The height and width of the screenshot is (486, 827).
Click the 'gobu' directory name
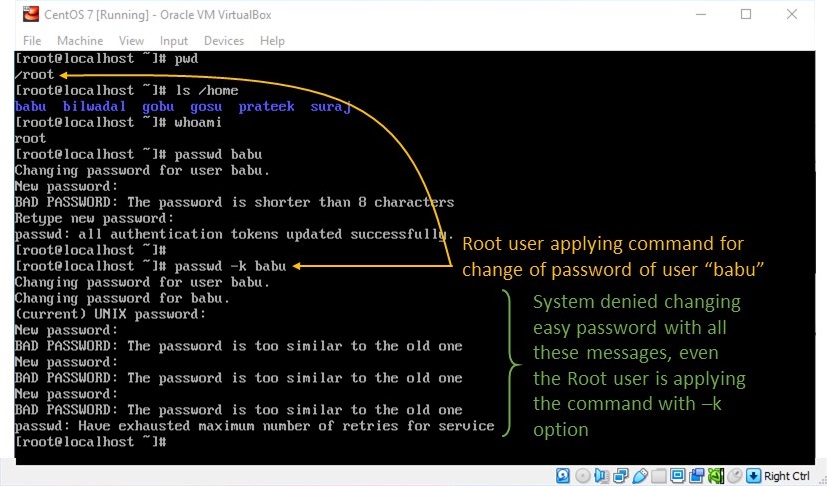point(158,107)
